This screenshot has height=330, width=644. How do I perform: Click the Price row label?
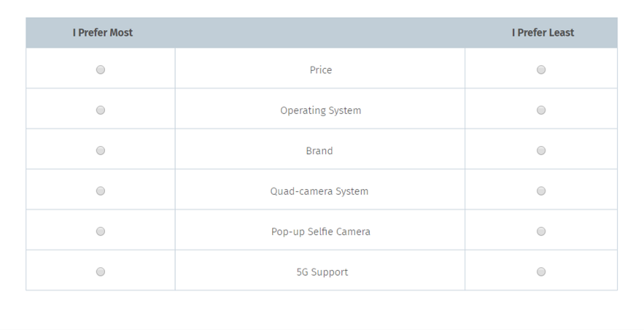point(320,69)
